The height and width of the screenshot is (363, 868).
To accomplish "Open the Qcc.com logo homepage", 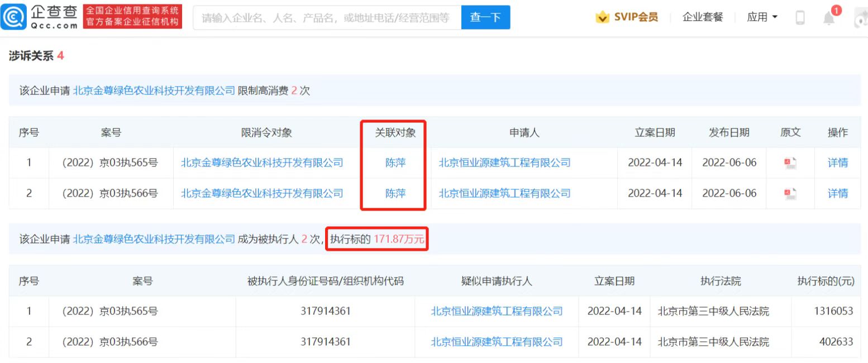I will (39, 17).
